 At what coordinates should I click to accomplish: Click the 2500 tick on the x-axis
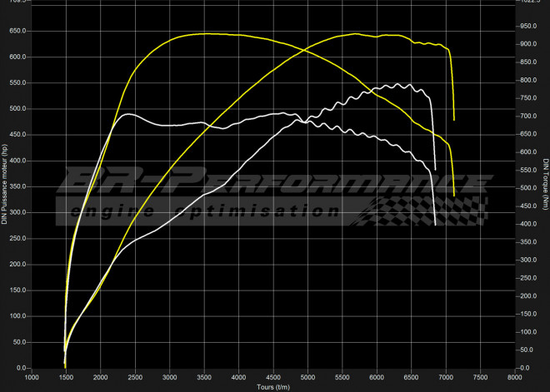coord(135,377)
